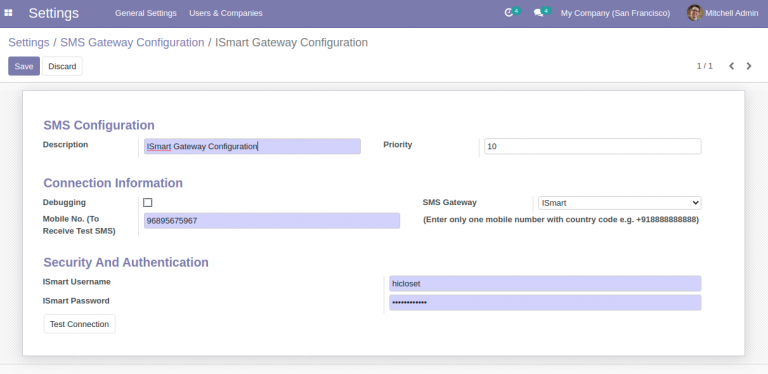Open Users & Companies menu

[x=226, y=13]
